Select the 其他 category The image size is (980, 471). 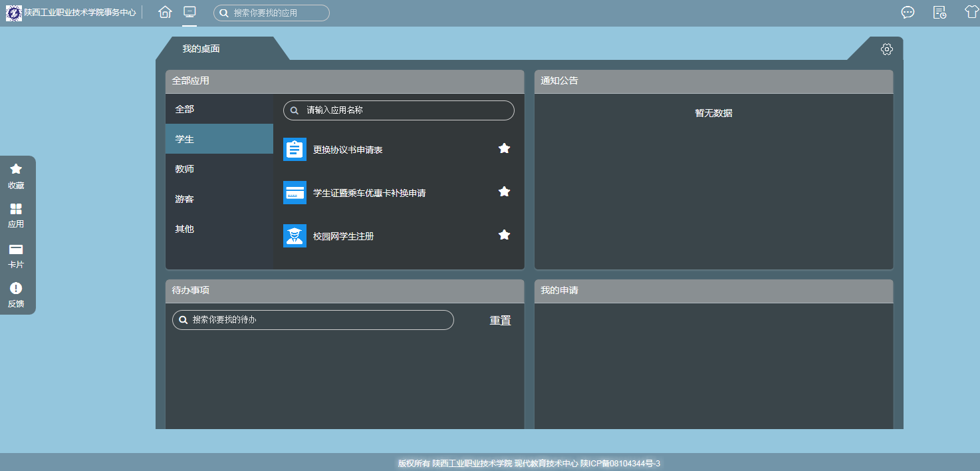pos(219,229)
